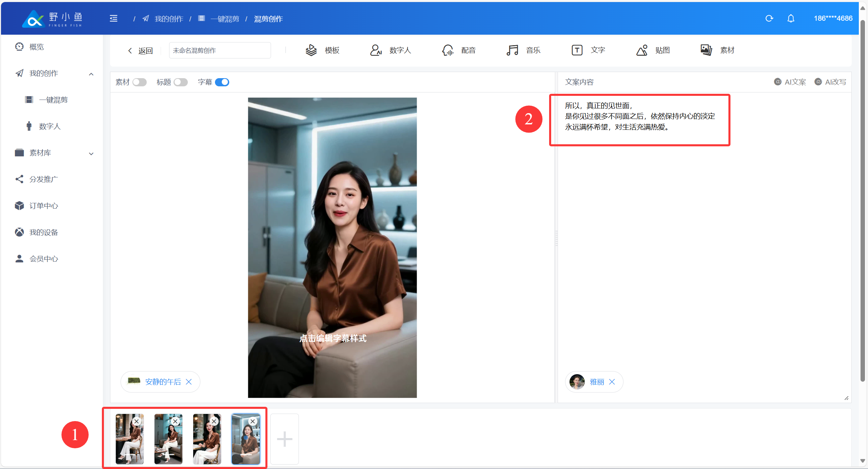Screen dimensions: 868x469
Task: Click the 音乐 music note icon
Action: pyautogui.click(x=512, y=50)
